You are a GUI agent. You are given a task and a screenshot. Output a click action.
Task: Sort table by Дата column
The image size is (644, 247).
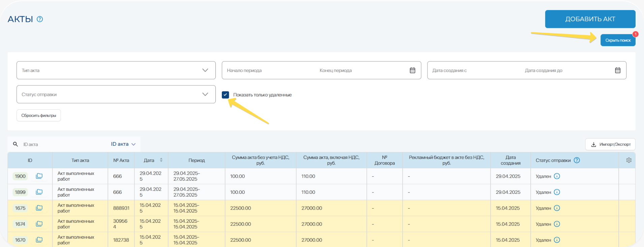point(161,160)
